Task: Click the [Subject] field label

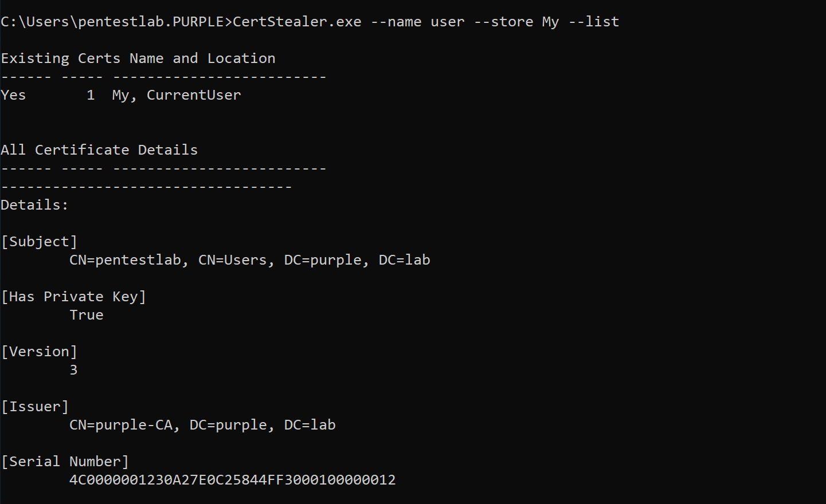Action: click(39, 242)
